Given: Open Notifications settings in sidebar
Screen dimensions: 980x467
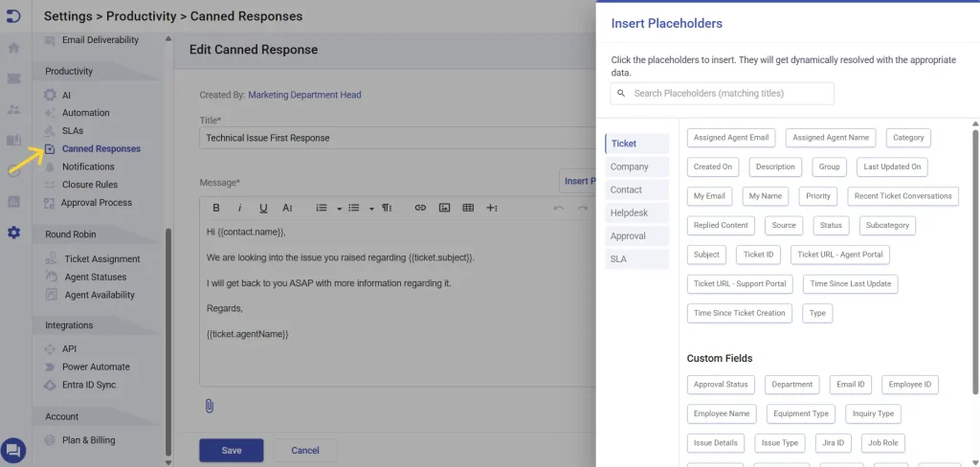Looking at the screenshot, I should coord(88,167).
